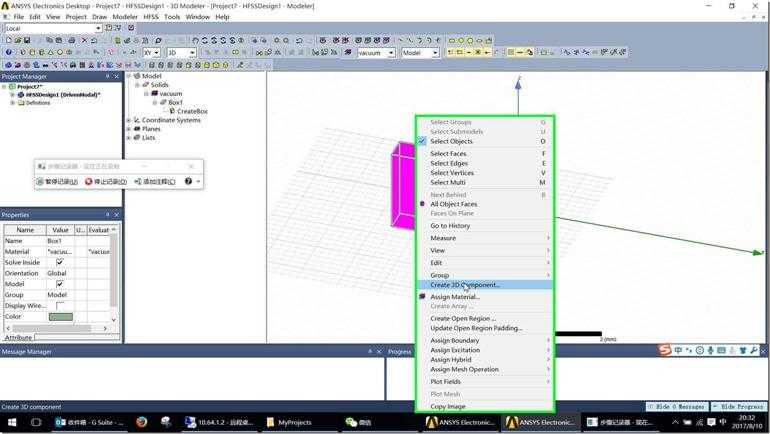
Task: Click the Material value cell in Properties
Action: 60,251
